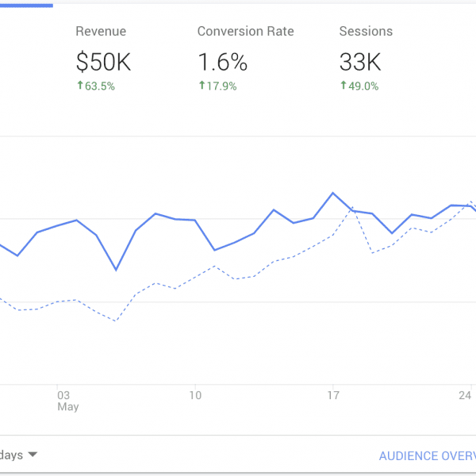Click the 10 date axis label
This screenshot has height=476, width=476.
click(194, 394)
